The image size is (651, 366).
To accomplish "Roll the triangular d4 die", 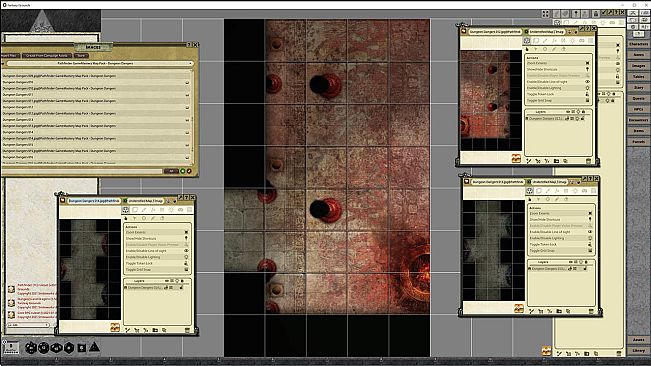I will (95, 347).
